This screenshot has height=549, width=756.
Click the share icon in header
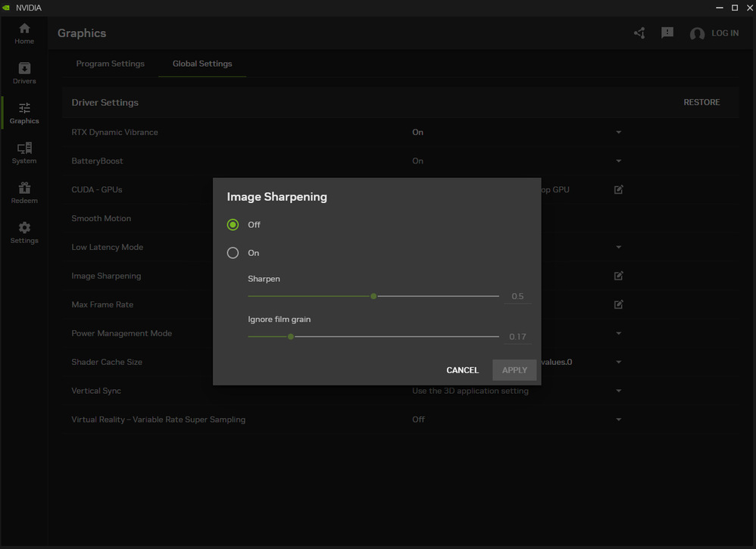(x=640, y=33)
